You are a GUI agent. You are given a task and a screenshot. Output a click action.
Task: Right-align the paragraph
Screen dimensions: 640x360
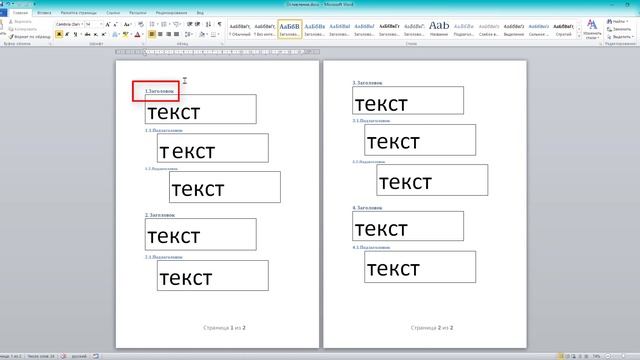click(168, 35)
